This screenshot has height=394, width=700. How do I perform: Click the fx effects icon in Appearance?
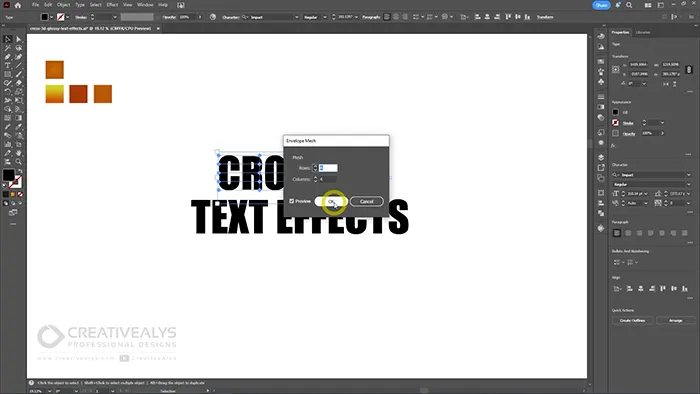614,145
